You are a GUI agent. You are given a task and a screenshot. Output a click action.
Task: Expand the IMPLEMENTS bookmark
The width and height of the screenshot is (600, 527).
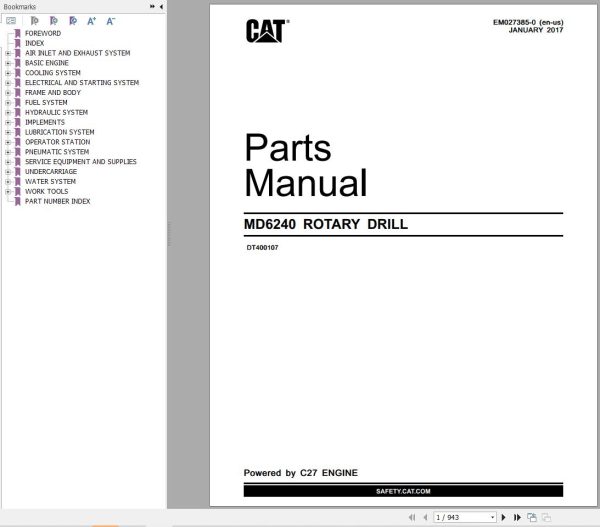pyautogui.click(x=8, y=122)
